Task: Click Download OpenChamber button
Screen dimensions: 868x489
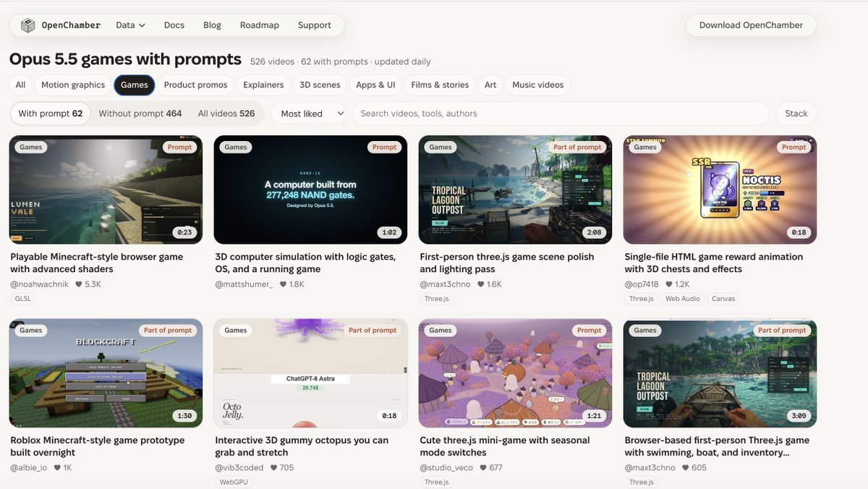Action: coord(751,25)
